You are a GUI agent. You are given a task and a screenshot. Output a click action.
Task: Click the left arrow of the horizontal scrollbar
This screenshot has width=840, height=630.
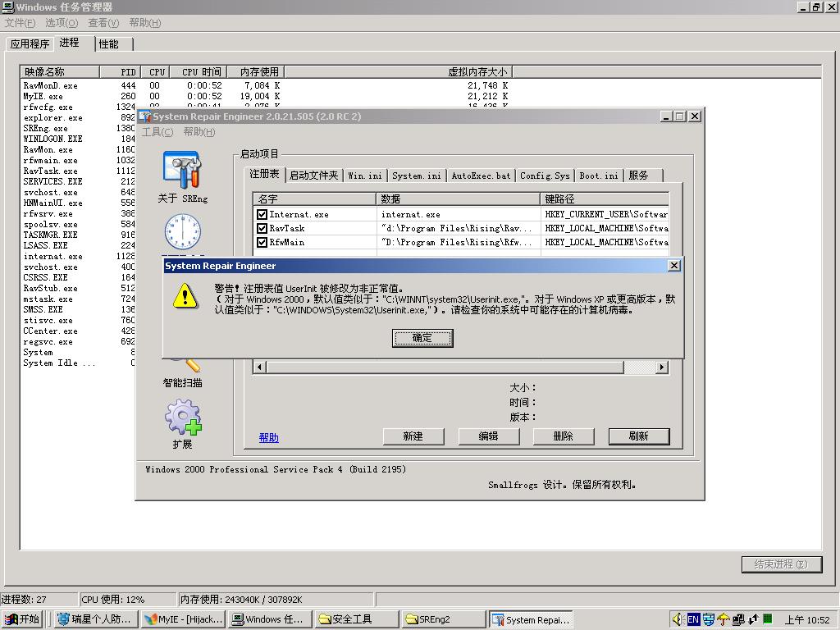260,367
